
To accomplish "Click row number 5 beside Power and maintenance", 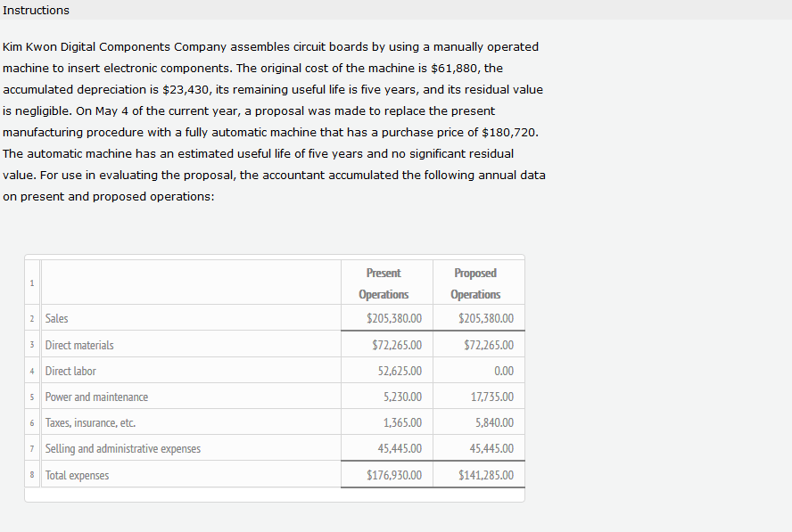I will [x=32, y=397].
